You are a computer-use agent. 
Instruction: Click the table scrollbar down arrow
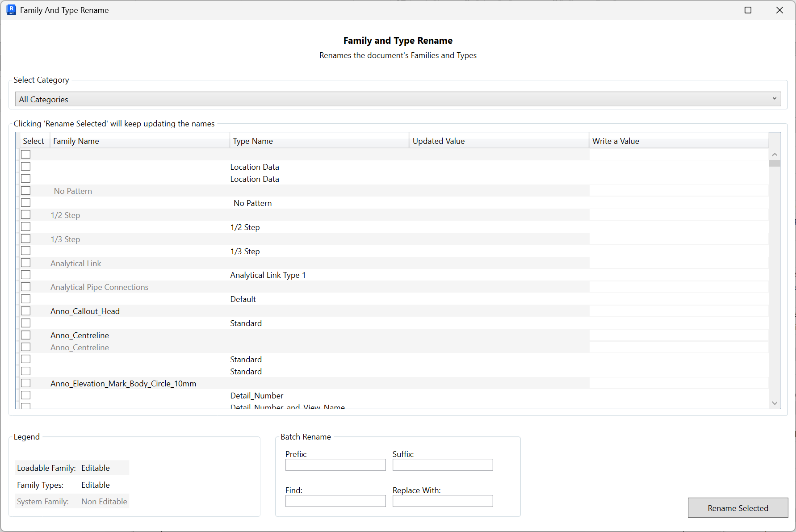point(775,402)
